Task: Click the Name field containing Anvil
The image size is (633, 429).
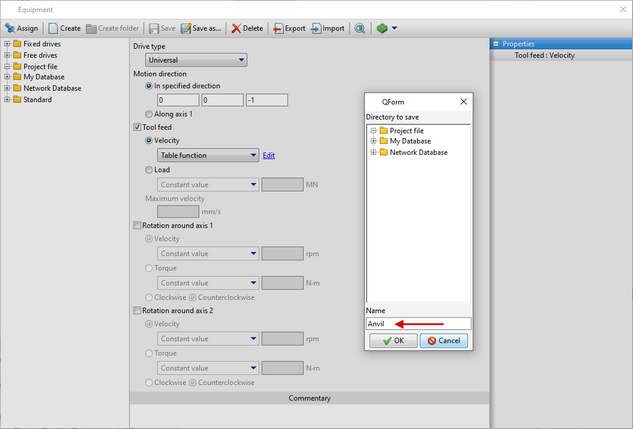Action: pyautogui.click(x=417, y=324)
